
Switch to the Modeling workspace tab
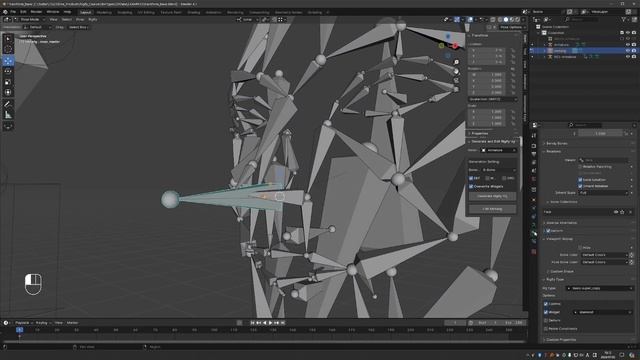click(x=104, y=12)
